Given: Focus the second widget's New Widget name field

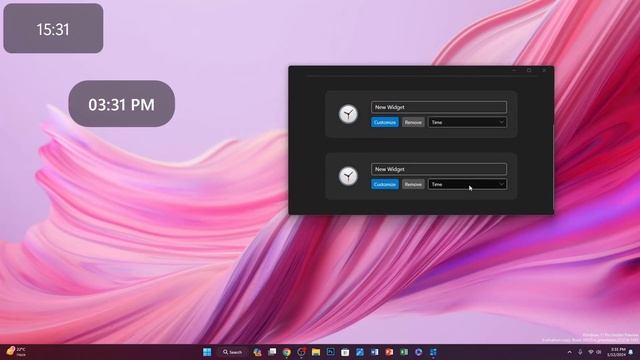Looking at the screenshot, I should tap(439, 169).
